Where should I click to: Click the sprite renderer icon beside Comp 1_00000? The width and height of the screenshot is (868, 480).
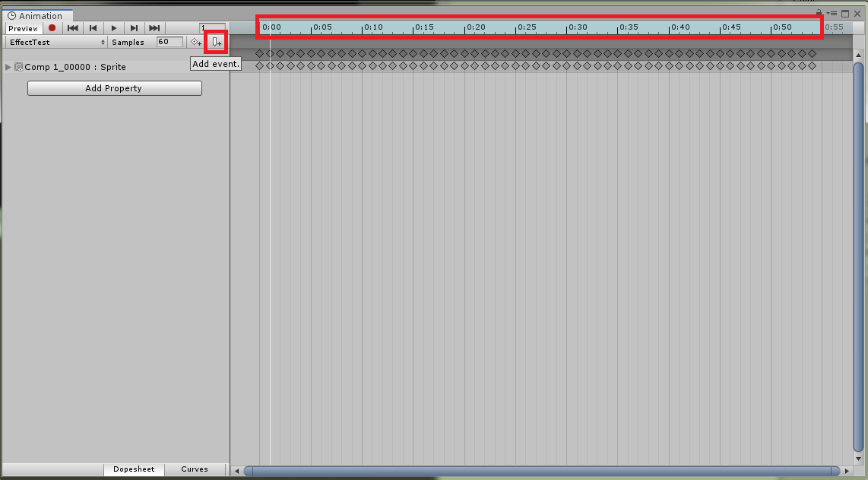coord(19,67)
